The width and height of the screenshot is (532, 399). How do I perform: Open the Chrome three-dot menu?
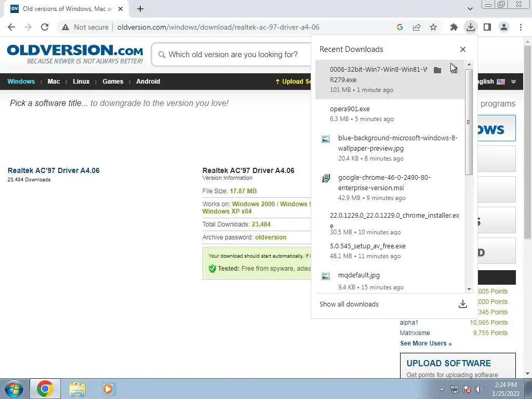click(521, 27)
